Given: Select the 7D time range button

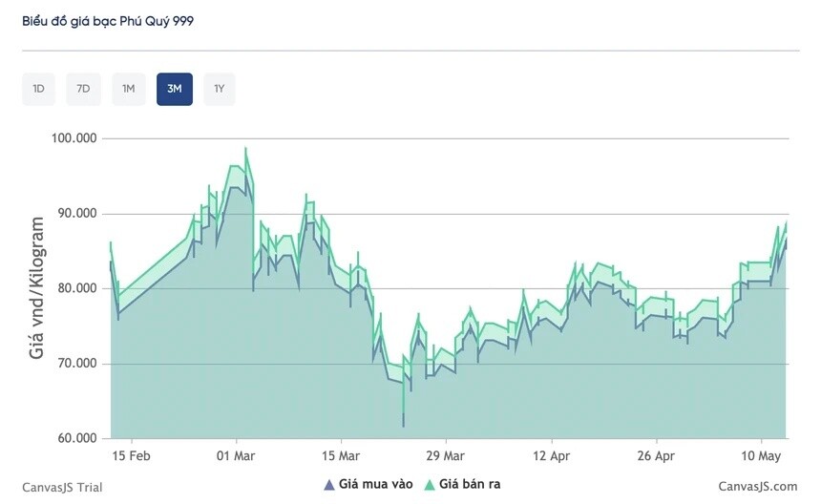Looking at the screenshot, I should (x=83, y=89).
